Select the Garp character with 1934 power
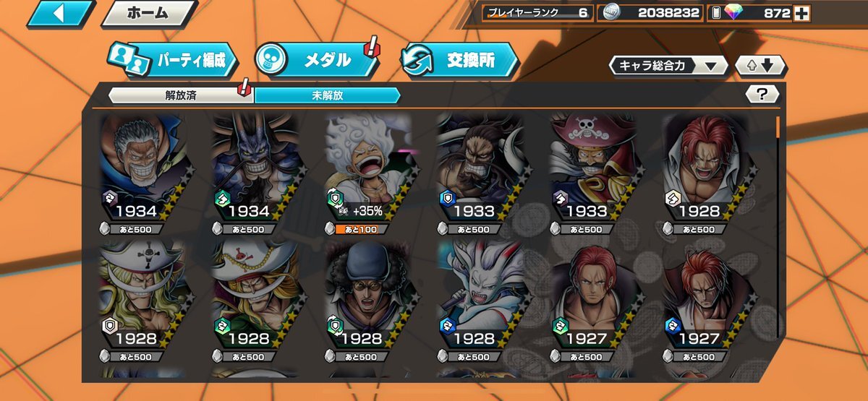Screen dimensions: 868x401 coord(143,170)
